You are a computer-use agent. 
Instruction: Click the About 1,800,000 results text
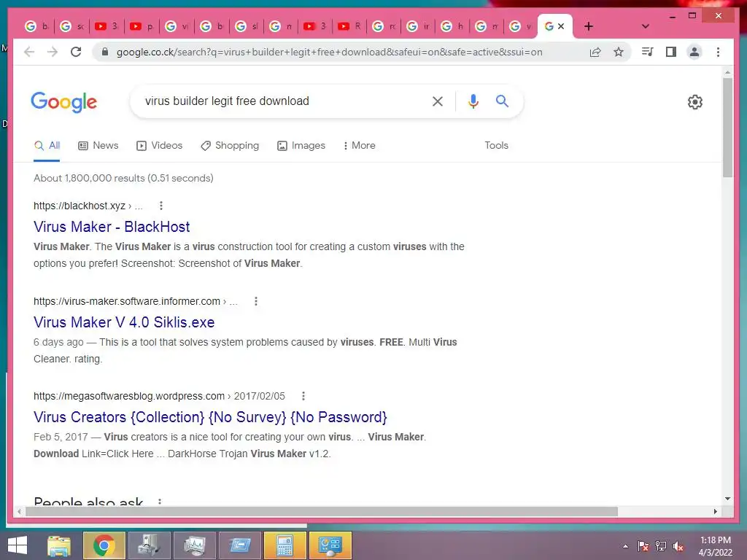[123, 178]
